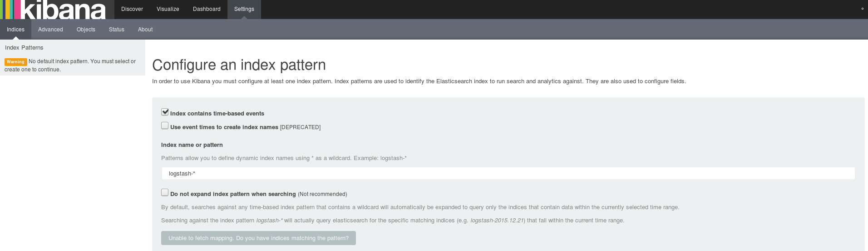
Task: Click the index name input with logstash-*
Action: click(508, 173)
